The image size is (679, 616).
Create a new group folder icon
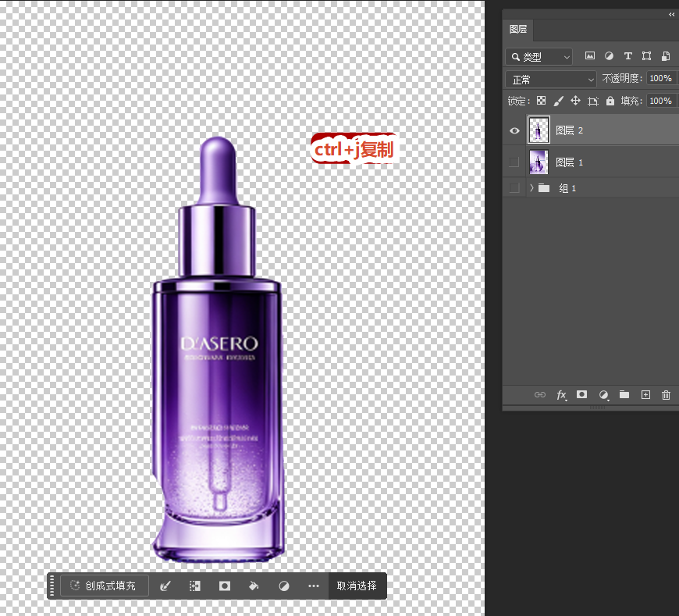624,394
